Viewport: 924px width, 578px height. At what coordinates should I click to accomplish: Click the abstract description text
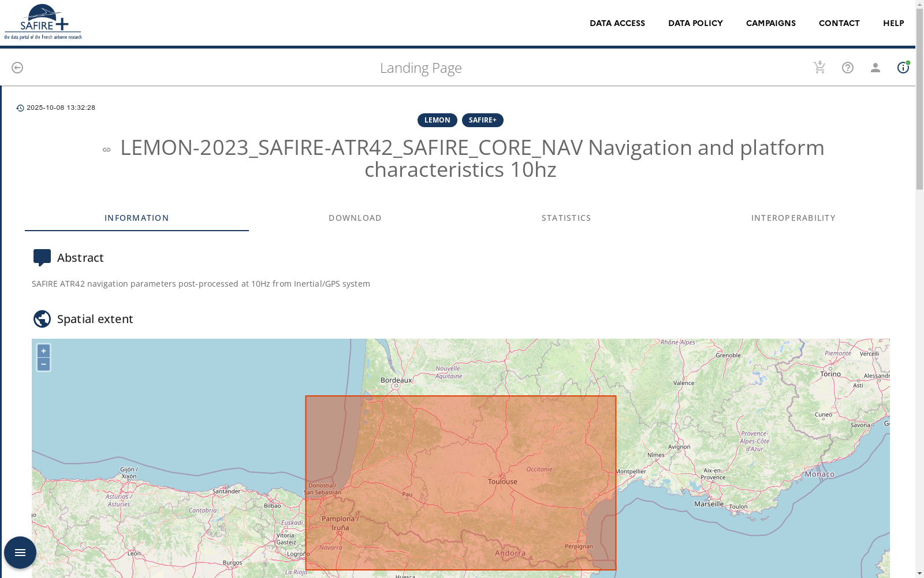pyautogui.click(x=201, y=284)
